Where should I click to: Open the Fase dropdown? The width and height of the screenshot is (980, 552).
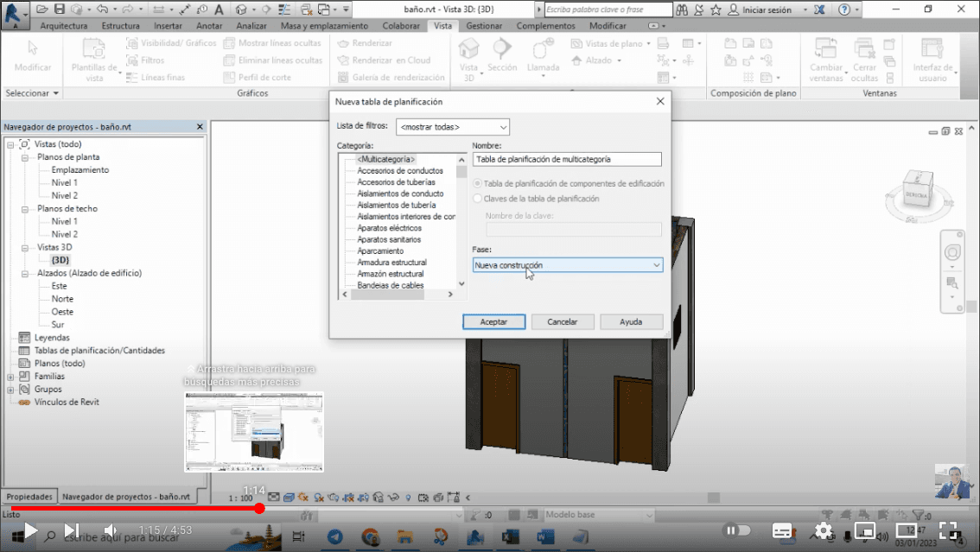click(568, 265)
